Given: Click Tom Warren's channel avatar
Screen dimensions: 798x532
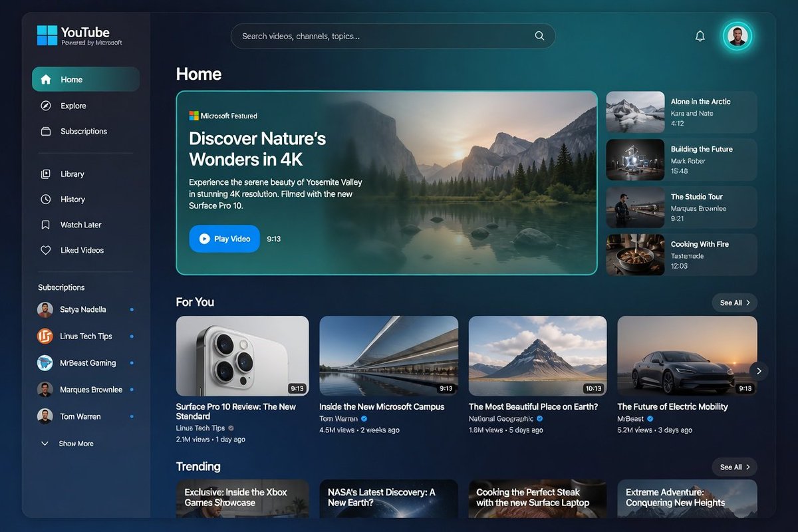Looking at the screenshot, I should pos(45,417).
